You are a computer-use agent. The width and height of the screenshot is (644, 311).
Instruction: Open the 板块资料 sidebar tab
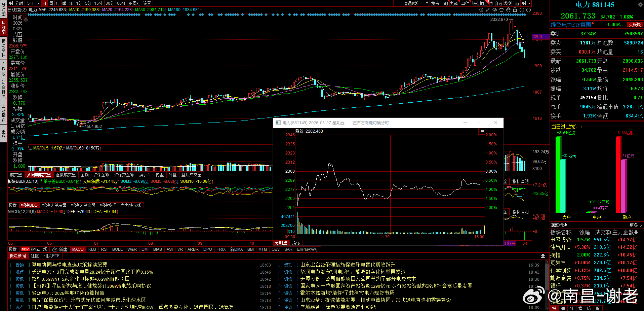point(3,48)
